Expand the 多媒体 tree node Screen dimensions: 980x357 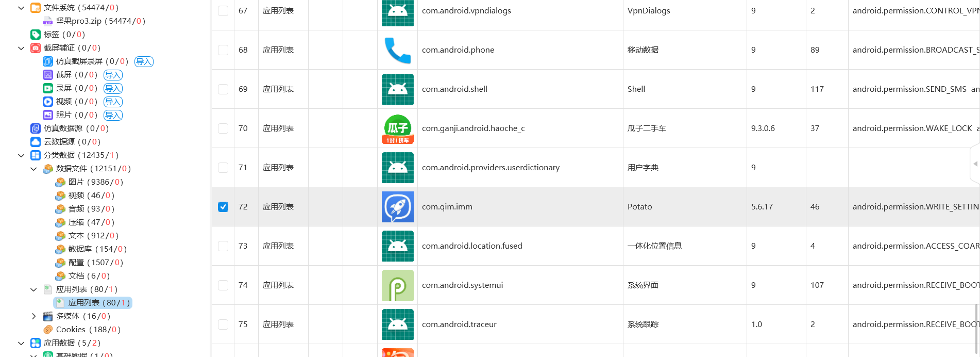click(33, 316)
